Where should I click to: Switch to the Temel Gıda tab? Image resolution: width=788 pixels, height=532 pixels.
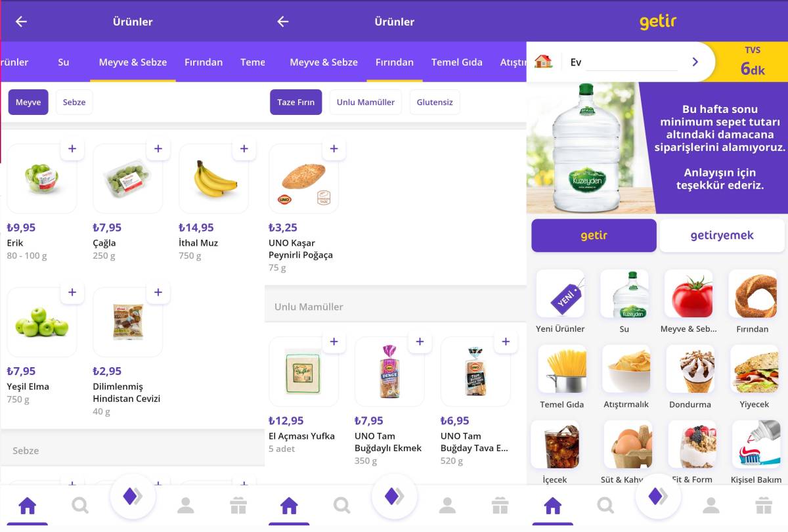click(x=457, y=62)
